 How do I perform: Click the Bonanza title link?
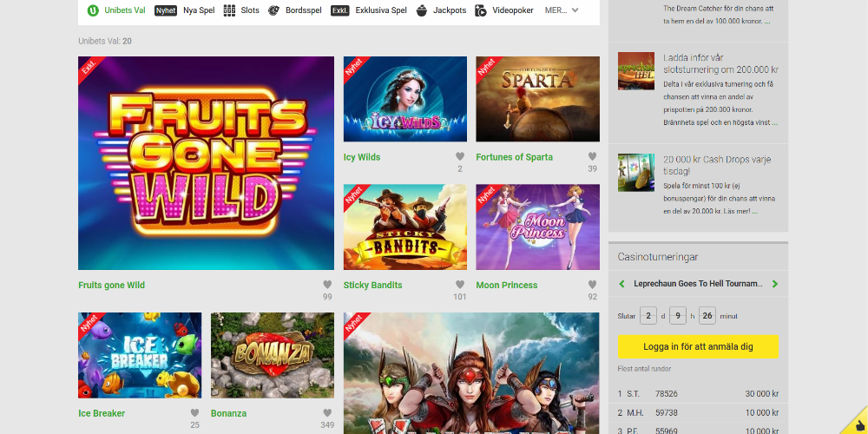(228, 413)
